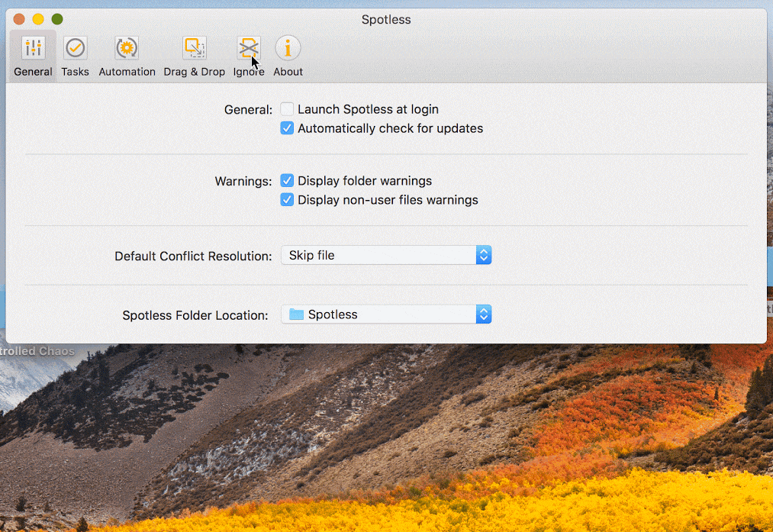Open the Ignore crossed-file icon
Image resolution: width=773 pixels, height=532 pixels.
pyautogui.click(x=249, y=48)
